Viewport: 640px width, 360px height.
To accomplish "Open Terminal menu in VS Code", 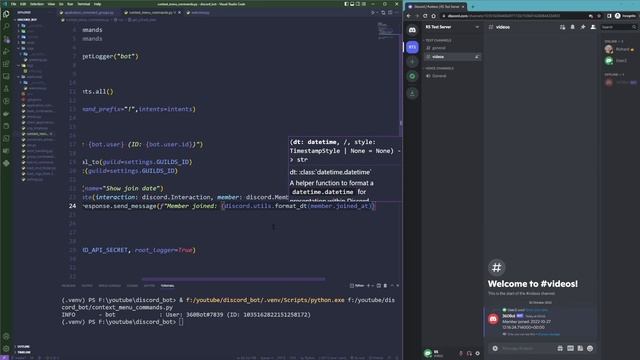I will tap(84, 4).
